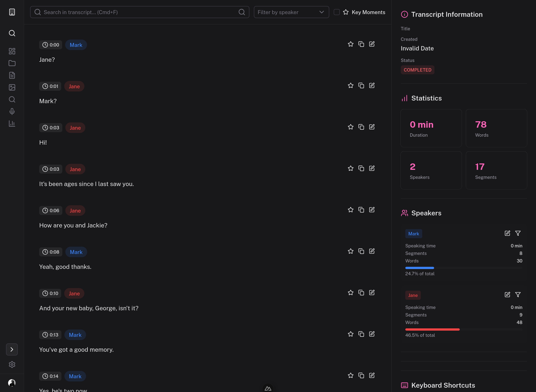Open the dashboard grid sidebar item
This screenshot has width=536, height=392.
12,51
